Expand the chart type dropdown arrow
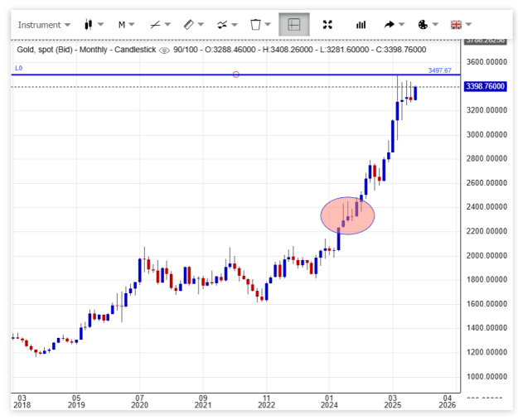Viewport: 518px width, 420px height. click(101, 24)
